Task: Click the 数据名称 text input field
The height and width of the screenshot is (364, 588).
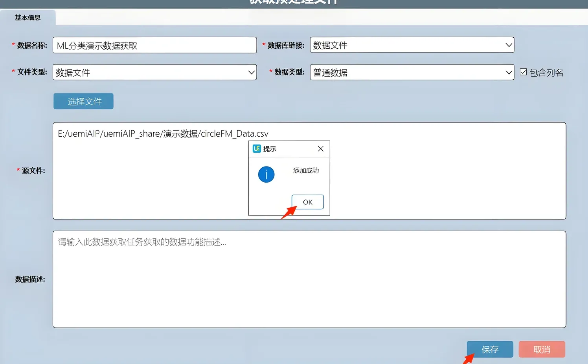Action: pos(154,45)
